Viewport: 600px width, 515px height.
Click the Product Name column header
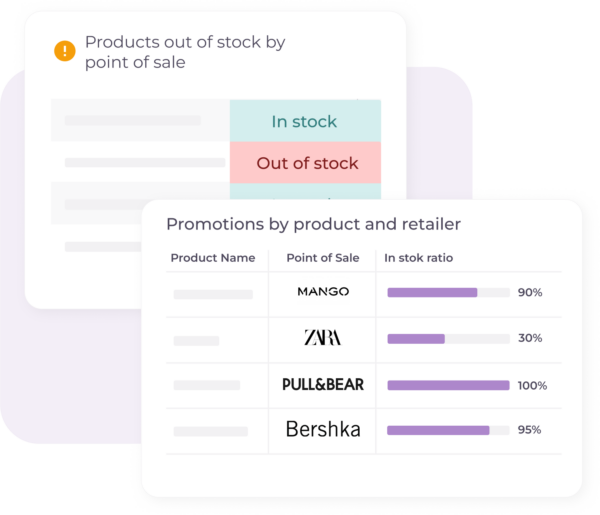[x=212, y=258]
